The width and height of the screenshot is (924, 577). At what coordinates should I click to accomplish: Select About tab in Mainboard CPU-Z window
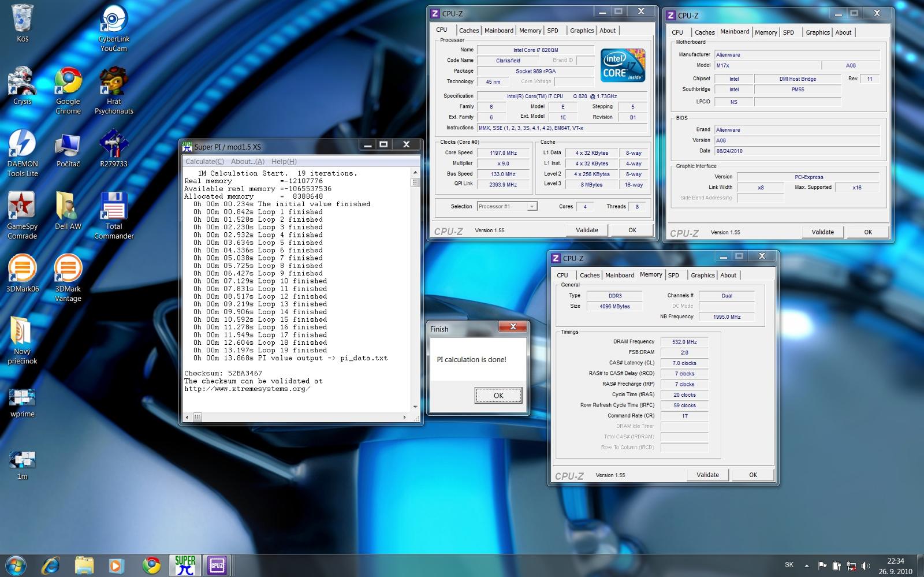843,32
